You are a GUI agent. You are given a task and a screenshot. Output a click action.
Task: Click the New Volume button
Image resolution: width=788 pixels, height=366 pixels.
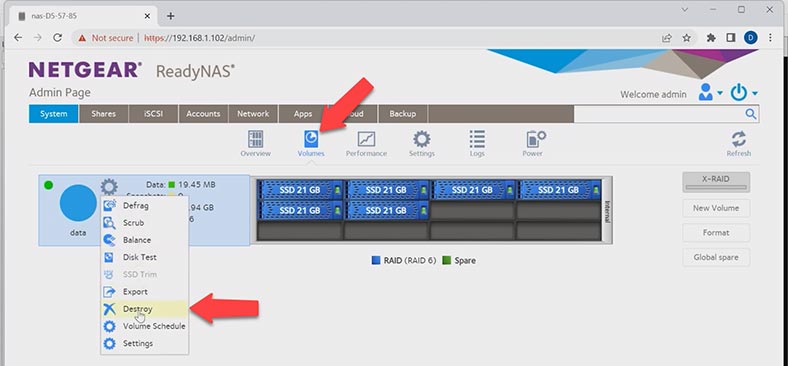(716, 208)
